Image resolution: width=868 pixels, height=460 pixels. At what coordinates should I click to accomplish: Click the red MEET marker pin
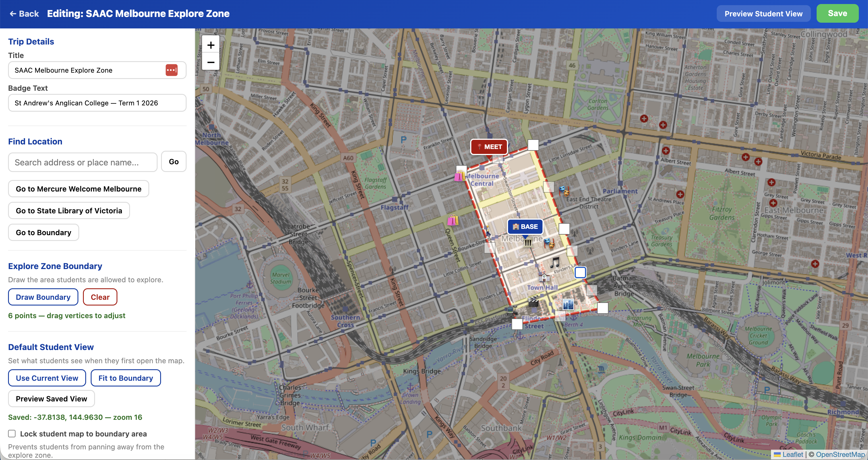tap(489, 147)
